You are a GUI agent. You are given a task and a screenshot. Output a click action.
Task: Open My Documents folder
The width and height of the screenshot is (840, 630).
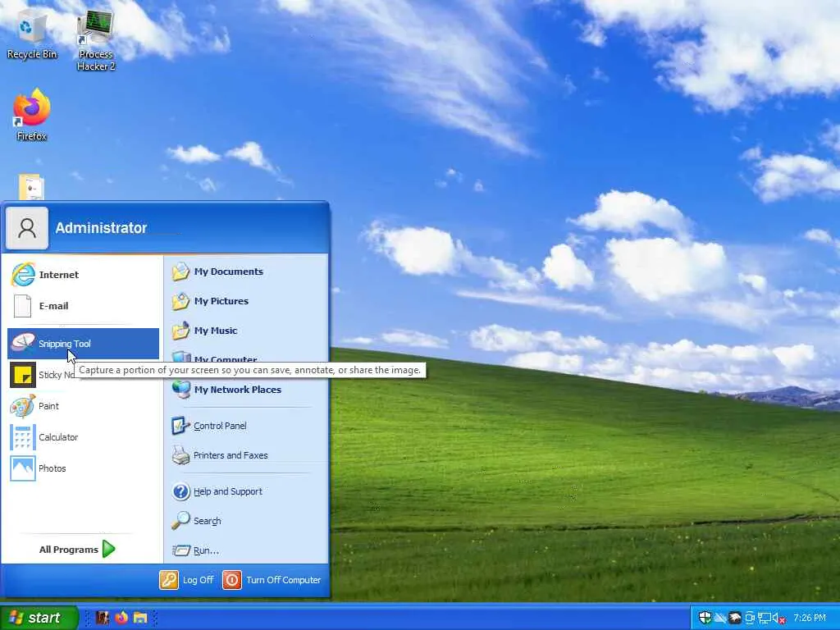(x=246, y=272)
